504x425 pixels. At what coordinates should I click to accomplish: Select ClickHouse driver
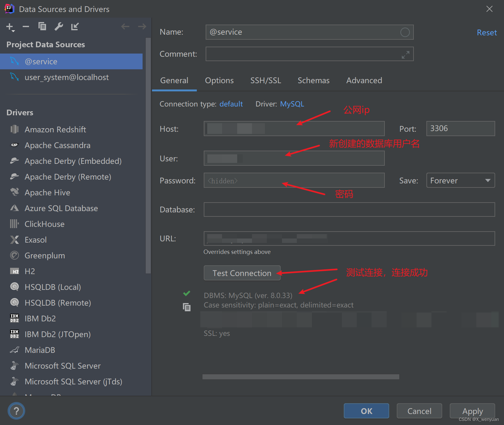click(x=71, y=224)
